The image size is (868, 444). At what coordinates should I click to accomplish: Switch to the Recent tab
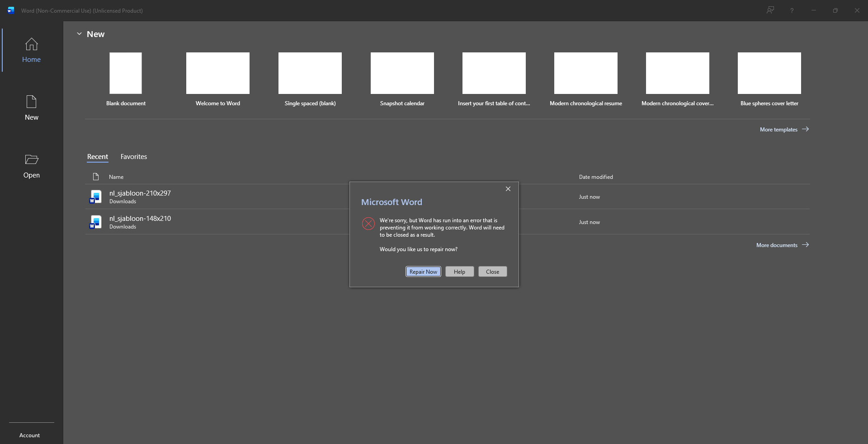[98, 157]
